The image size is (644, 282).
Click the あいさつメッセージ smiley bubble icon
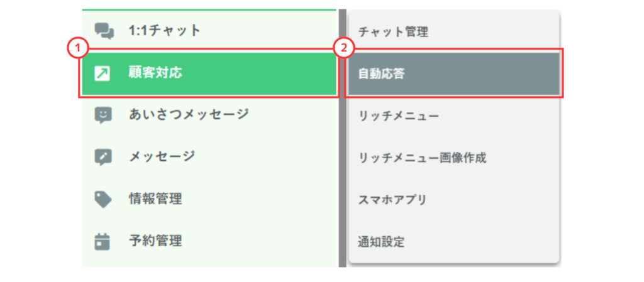point(103,115)
